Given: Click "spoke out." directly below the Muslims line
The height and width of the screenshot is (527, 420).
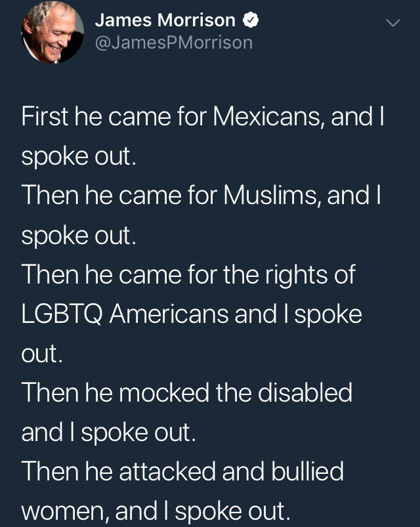Looking at the screenshot, I should [x=79, y=236].
